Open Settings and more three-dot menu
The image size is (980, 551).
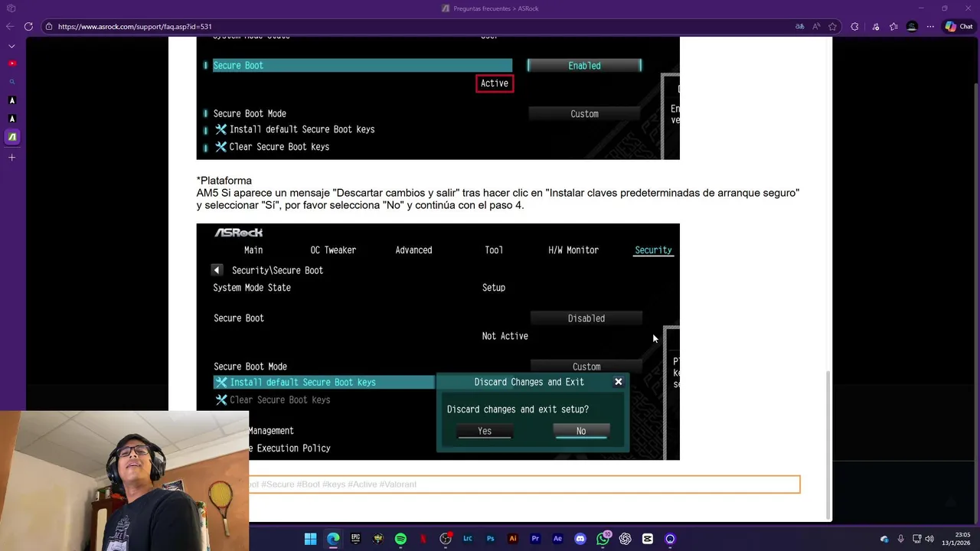point(930,26)
